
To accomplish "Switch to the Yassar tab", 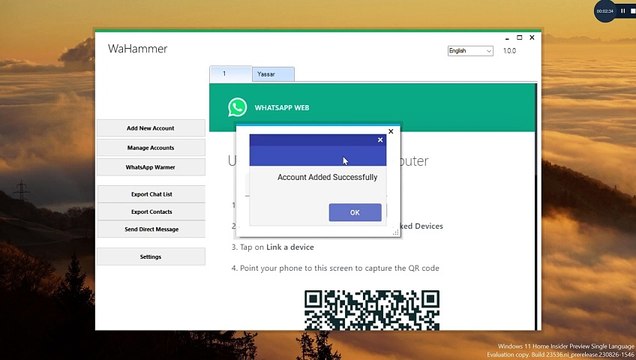I will tap(273, 74).
